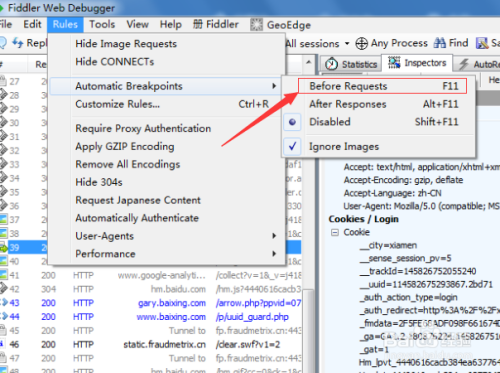Select session 41 google-analytics row
Viewport: 500px width, 373px height.
click(151, 275)
